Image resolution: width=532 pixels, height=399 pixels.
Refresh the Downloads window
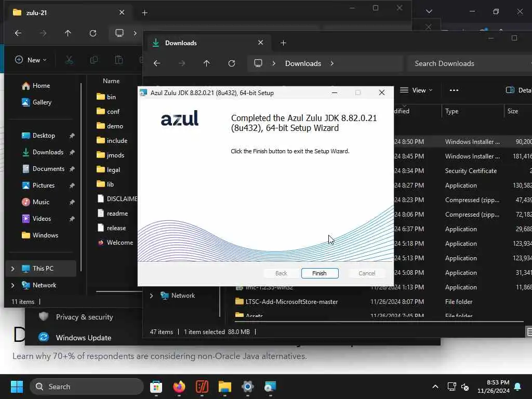pos(232,63)
